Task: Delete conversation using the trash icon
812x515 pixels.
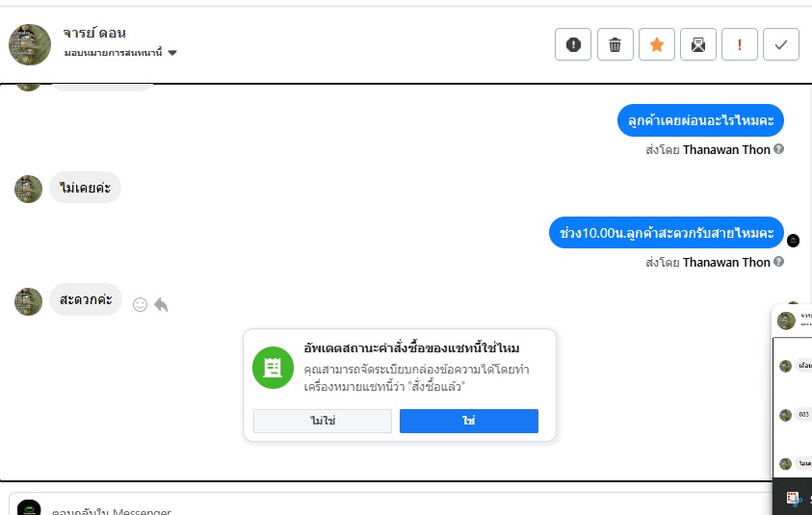Action: click(x=616, y=44)
